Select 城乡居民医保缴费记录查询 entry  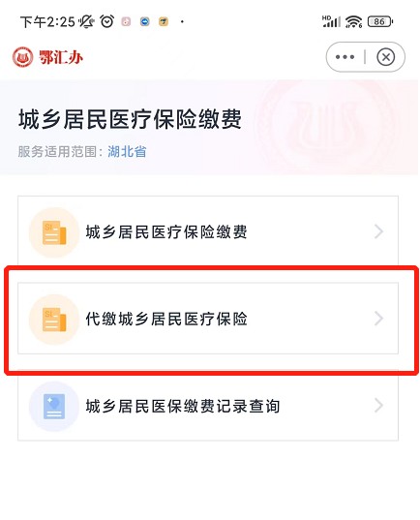(x=208, y=407)
